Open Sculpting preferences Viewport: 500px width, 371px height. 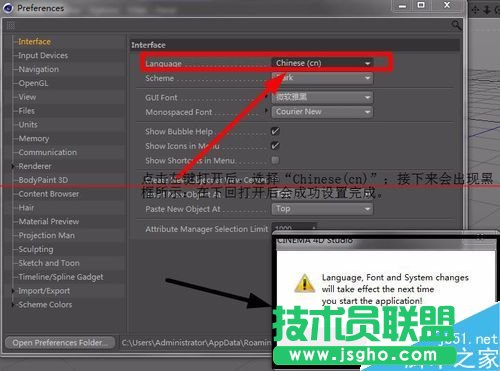[36, 249]
